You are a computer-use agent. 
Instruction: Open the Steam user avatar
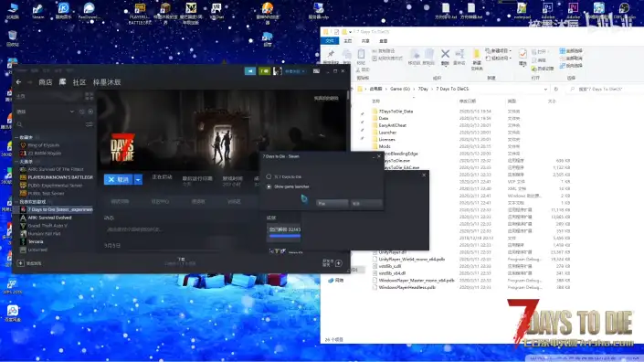(277, 71)
